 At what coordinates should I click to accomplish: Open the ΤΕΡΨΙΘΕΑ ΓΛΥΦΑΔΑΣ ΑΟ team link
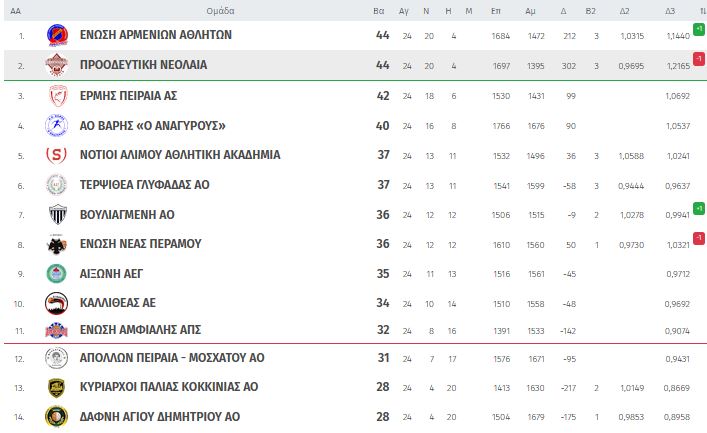point(145,184)
